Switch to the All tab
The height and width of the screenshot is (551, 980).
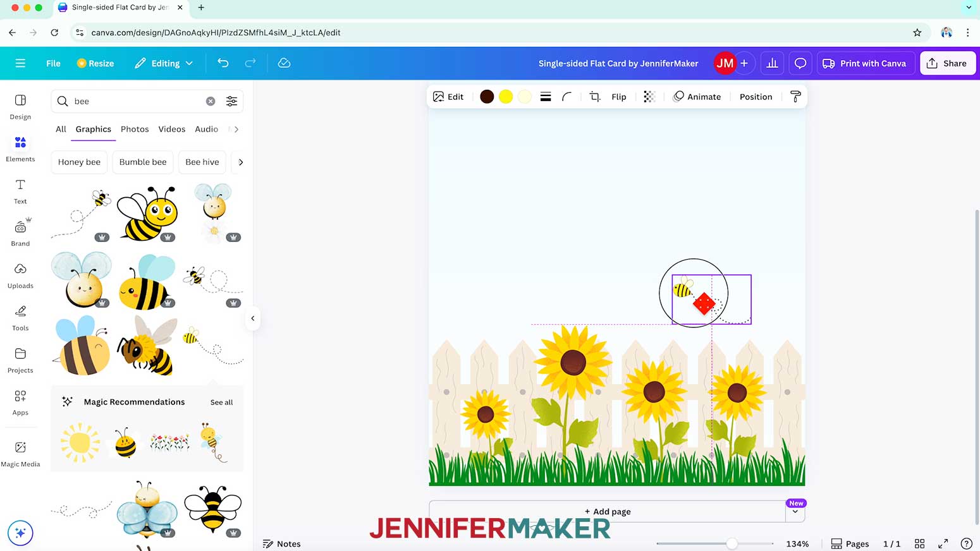tap(61, 129)
